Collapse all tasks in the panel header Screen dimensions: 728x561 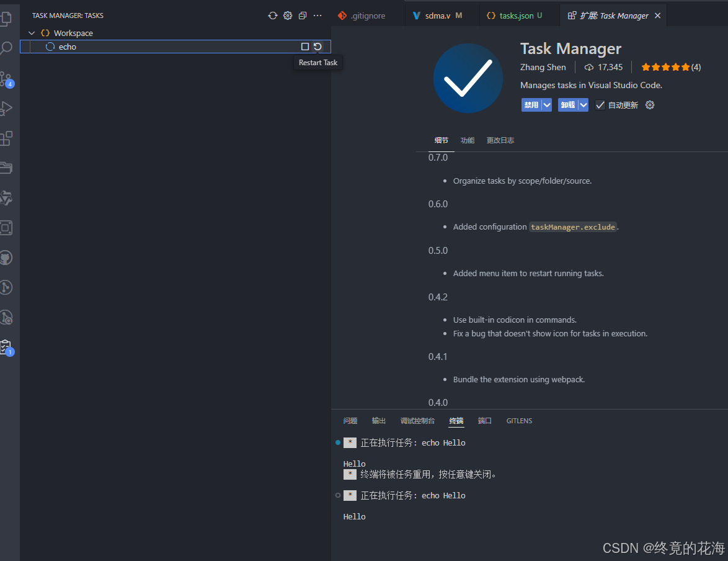[x=303, y=16]
